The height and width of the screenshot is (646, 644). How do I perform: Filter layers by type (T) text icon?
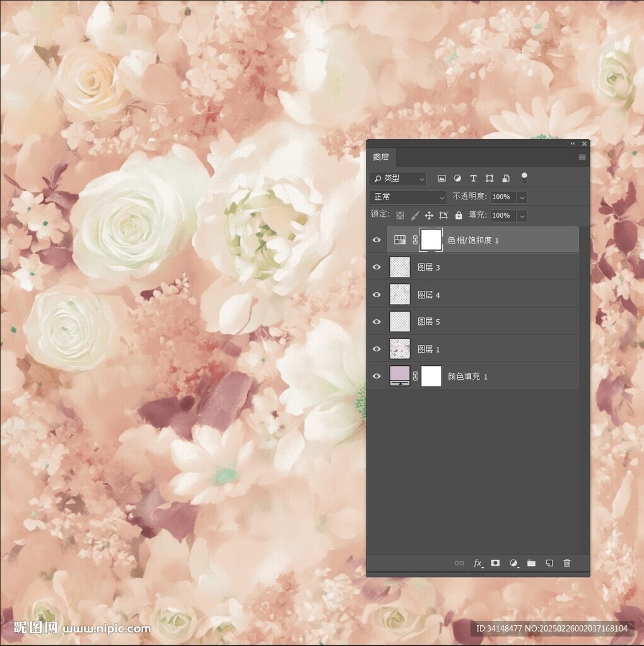(x=473, y=179)
